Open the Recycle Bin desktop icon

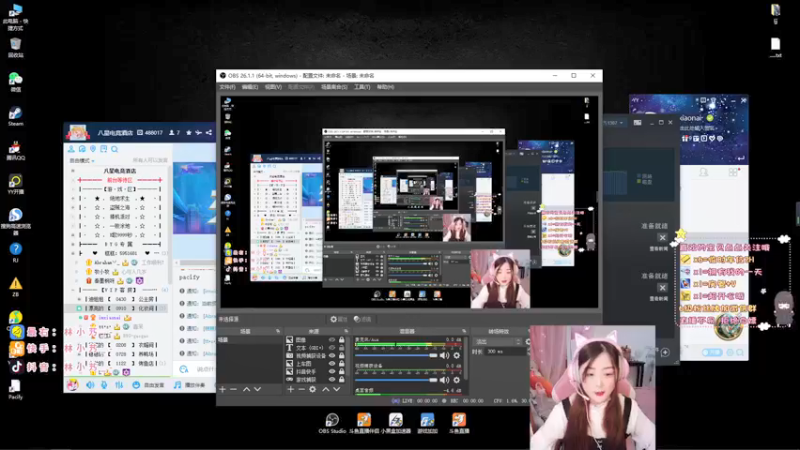[x=15, y=47]
